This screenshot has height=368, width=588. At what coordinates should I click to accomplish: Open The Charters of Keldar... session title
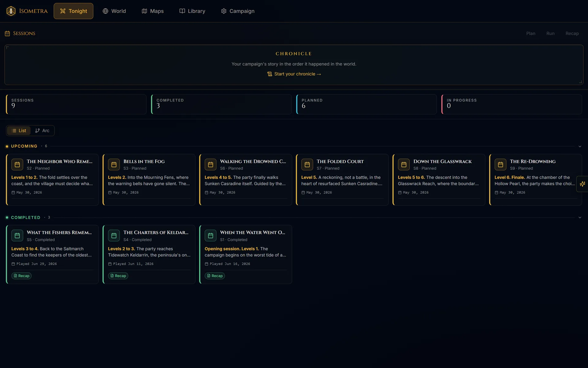point(156,232)
